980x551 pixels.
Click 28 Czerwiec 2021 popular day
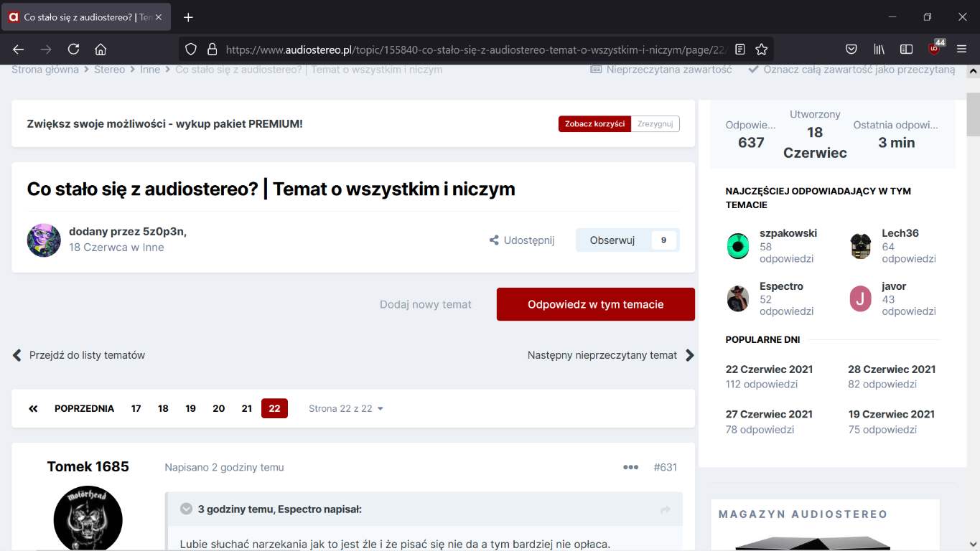pos(892,369)
